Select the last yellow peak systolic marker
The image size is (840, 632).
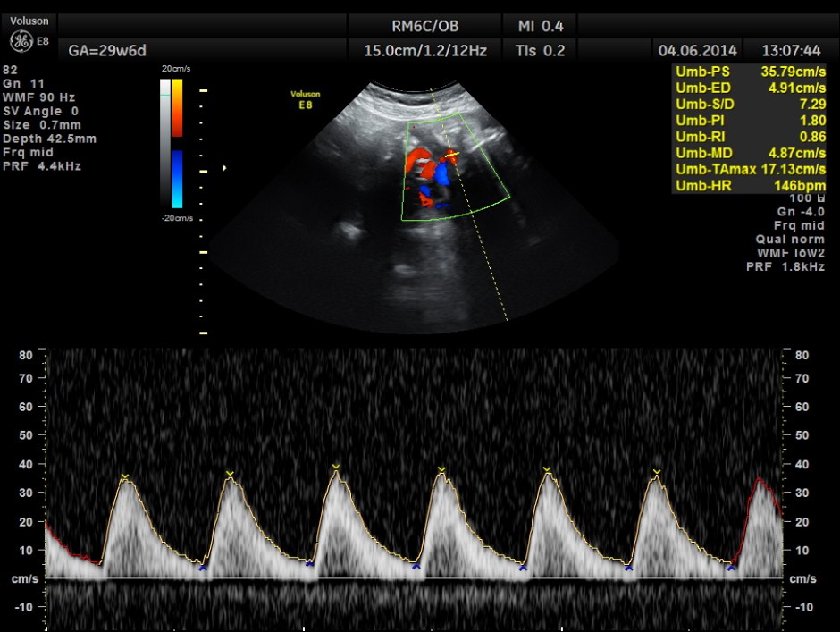coord(657,471)
